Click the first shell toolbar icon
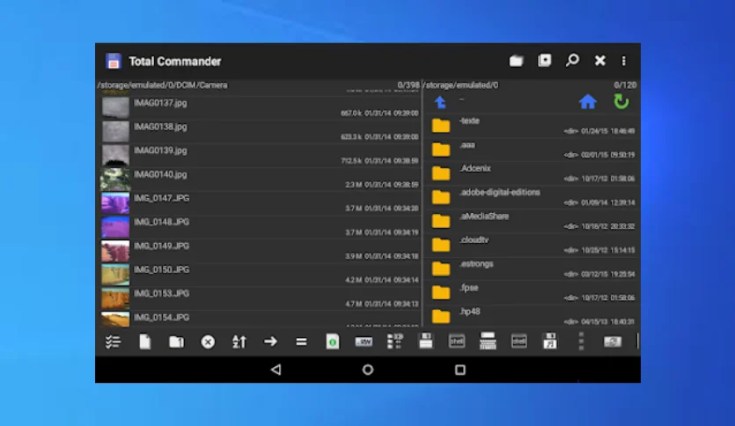The height and width of the screenshot is (426, 735). click(x=457, y=341)
